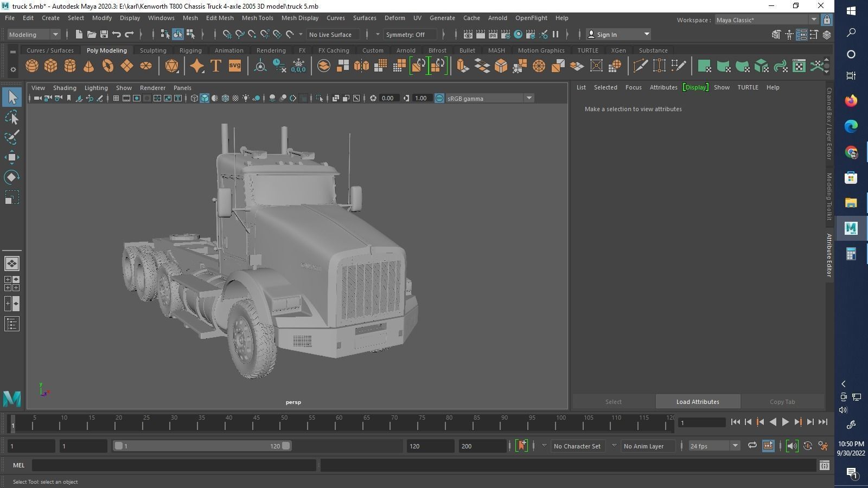Create a polygon plane from the shelf
This screenshot has width=868, height=488.
coord(126,66)
